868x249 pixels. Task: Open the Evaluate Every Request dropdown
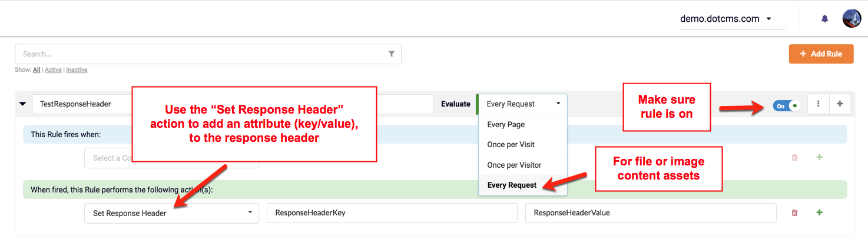coord(522,104)
